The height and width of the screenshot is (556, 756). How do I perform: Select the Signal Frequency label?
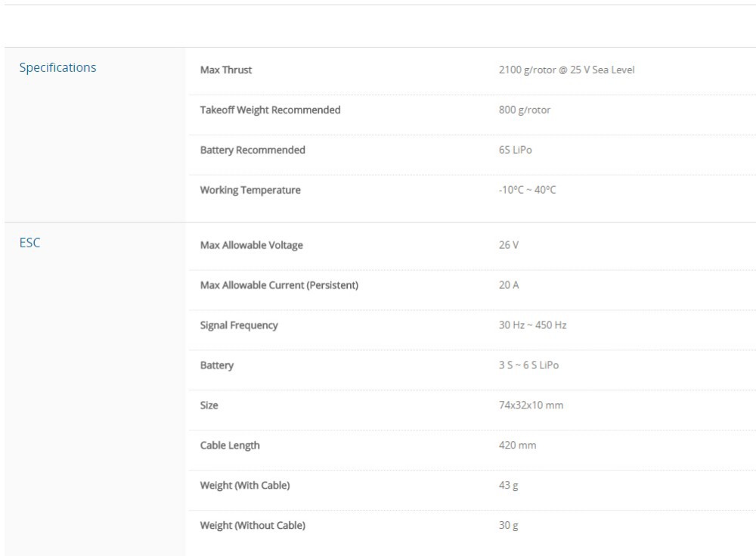238,326
